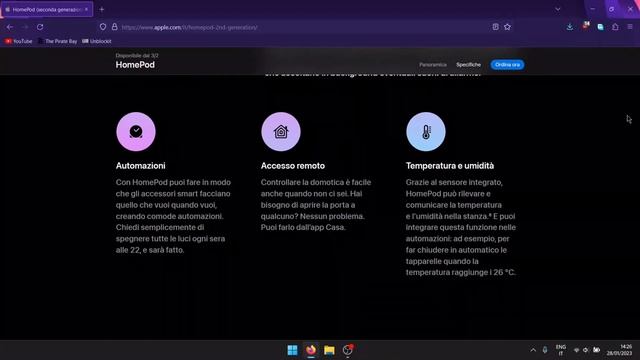Open a new tab with the plus button
The image size is (640, 360).
pos(102,9)
